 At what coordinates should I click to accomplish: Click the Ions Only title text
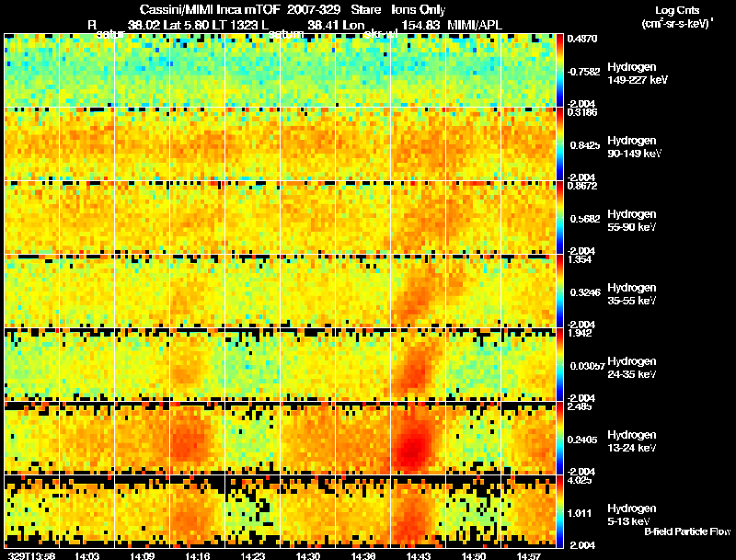click(419, 9)
